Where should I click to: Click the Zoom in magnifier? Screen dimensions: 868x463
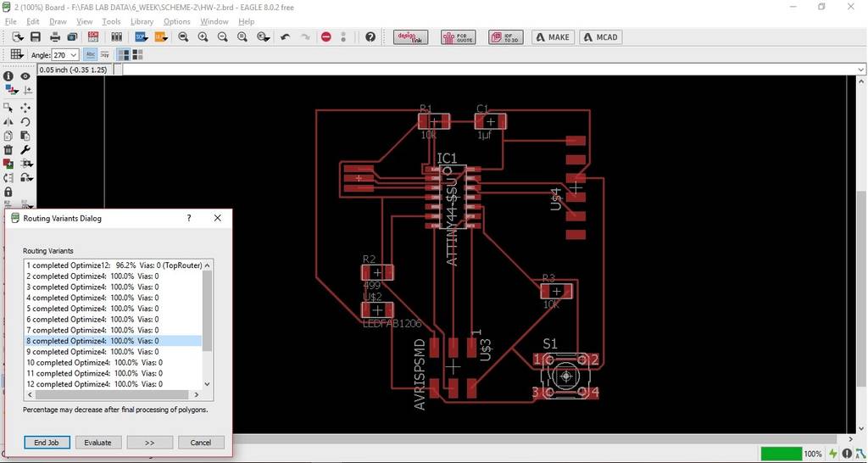coord(203,37)
